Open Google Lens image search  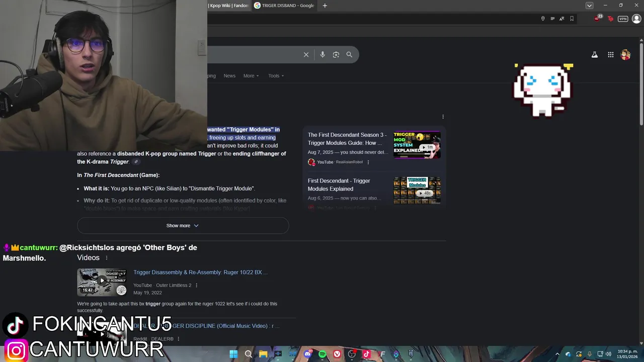[336, 55]
